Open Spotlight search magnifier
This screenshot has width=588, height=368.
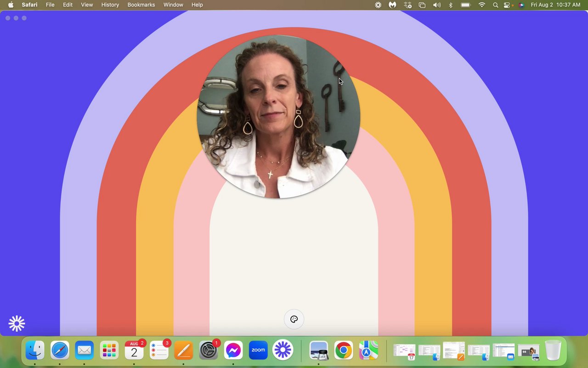495,5
